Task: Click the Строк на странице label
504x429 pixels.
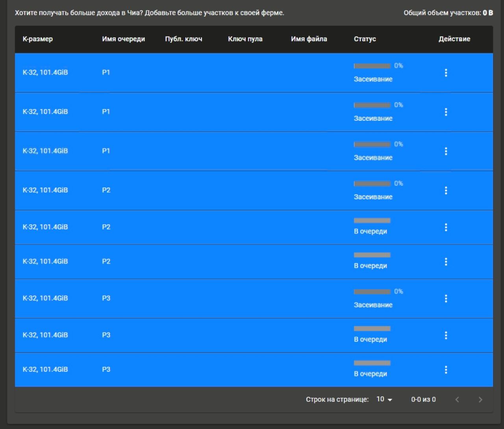Action: [x=337, y=399]
